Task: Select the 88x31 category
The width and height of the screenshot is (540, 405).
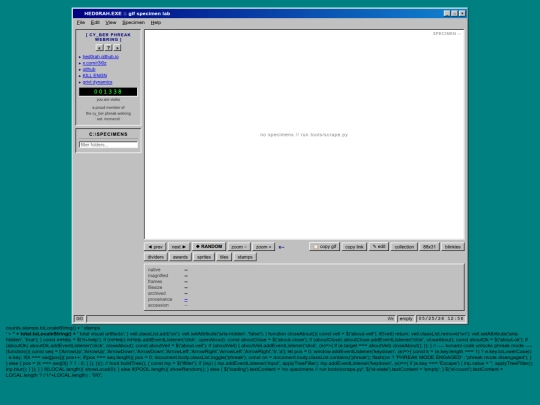Action: (429, 247)
